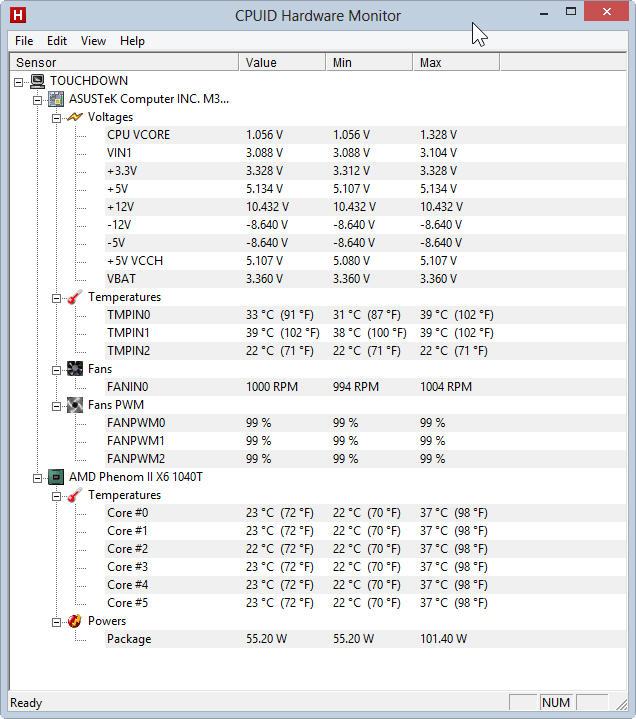636x719 pixels.
Task: Select the FANIN0 fan row
Action: click(x=365, y=387)
